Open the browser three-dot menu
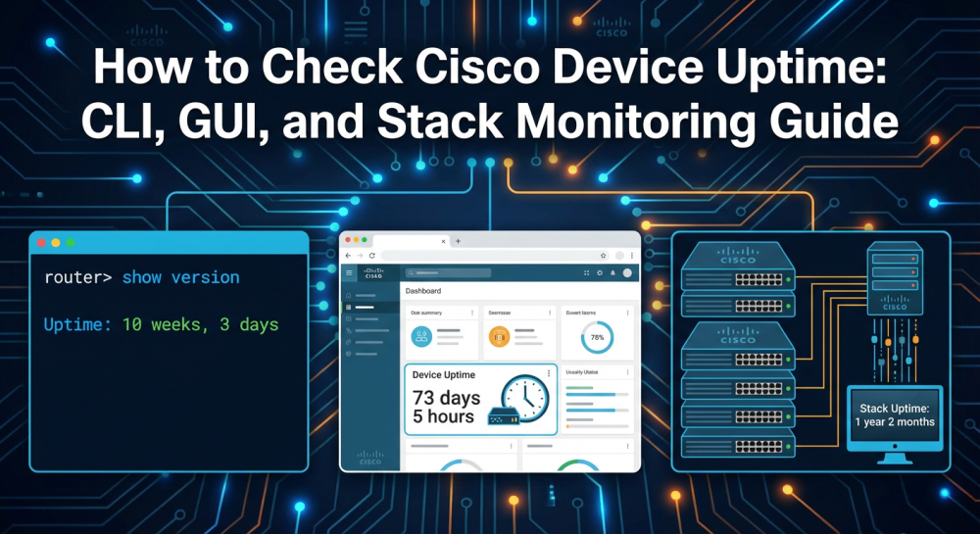The width and height of the screenshot is (980, 534). [632, 256]
